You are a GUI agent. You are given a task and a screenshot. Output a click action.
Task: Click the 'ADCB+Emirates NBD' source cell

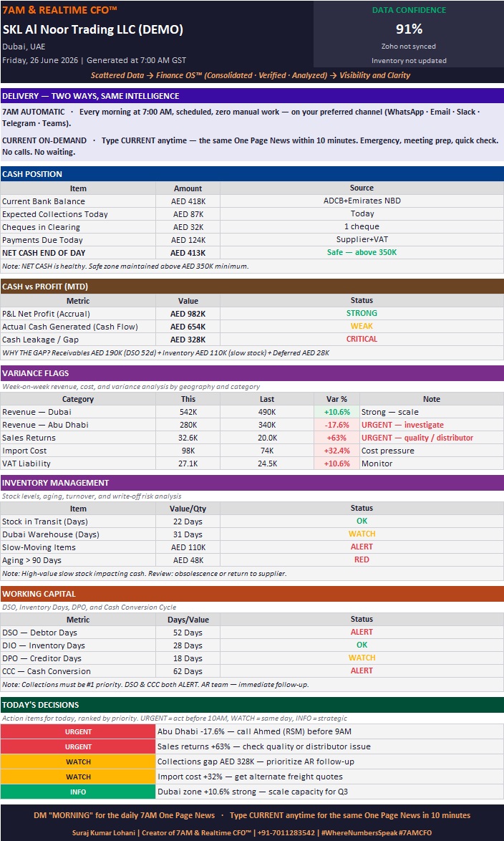(362, 201)
